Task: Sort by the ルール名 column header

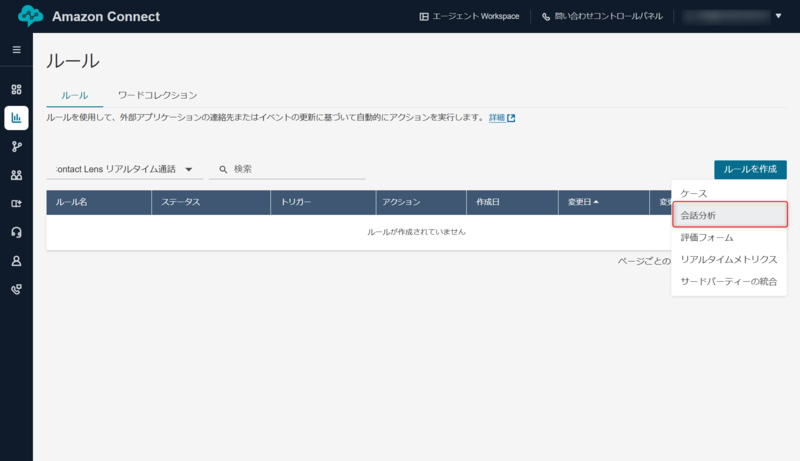Action: pyautogui.click(x=99, y=202)
